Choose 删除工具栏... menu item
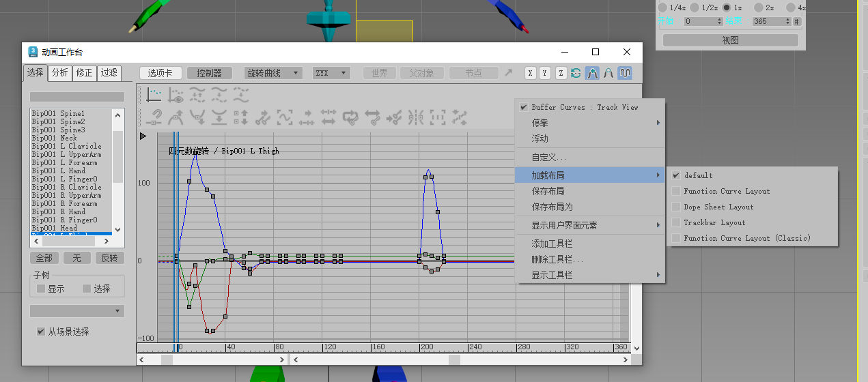The width and height of the screenshot is (868, 382). (589, 259)
